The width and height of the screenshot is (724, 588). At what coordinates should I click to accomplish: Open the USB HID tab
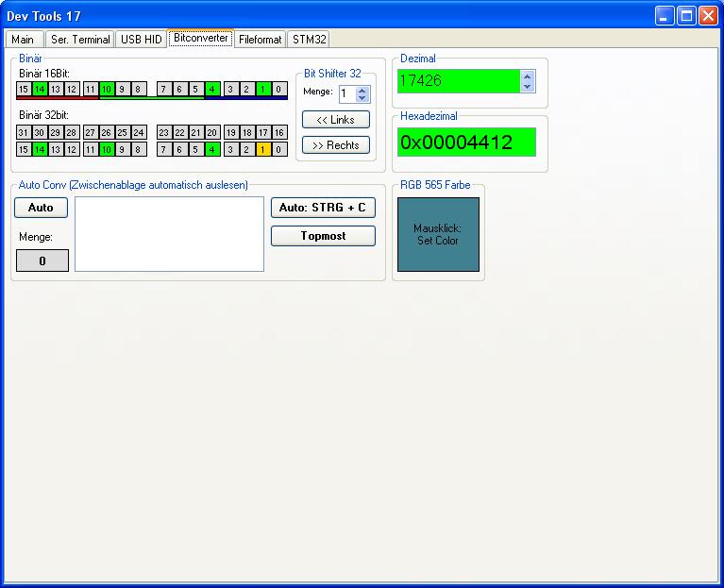pos(141,40)
